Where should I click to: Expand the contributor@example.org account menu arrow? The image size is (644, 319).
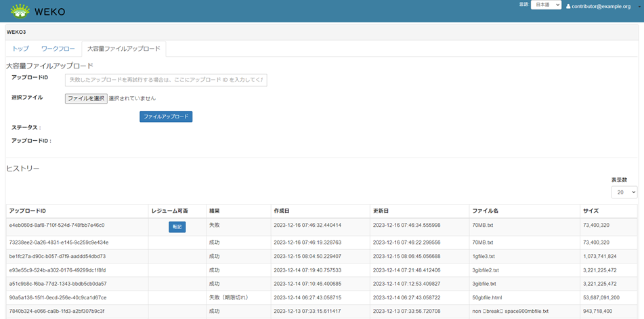tap(639, 7)
